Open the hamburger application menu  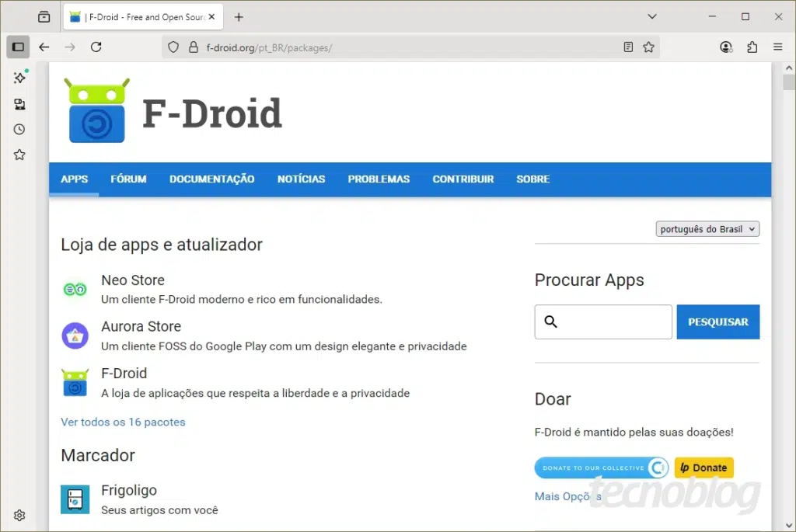coord(777,47)
